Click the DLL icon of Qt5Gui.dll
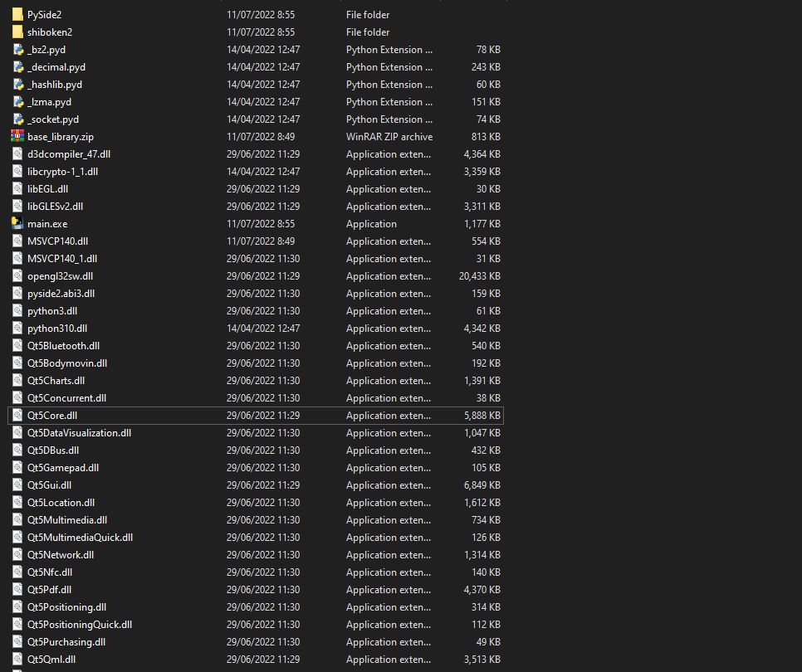 point(18,485)
